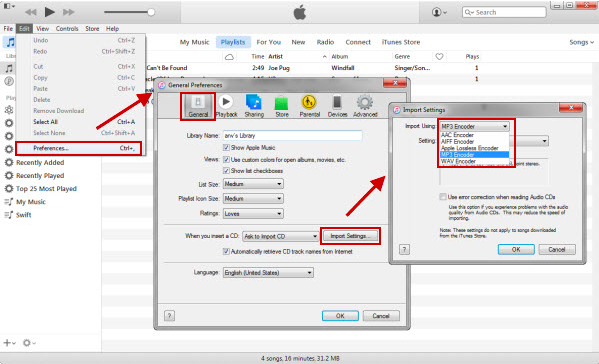Click the heart Loves column header
This screenshot has height=364, width=599.
pos(439,57)
